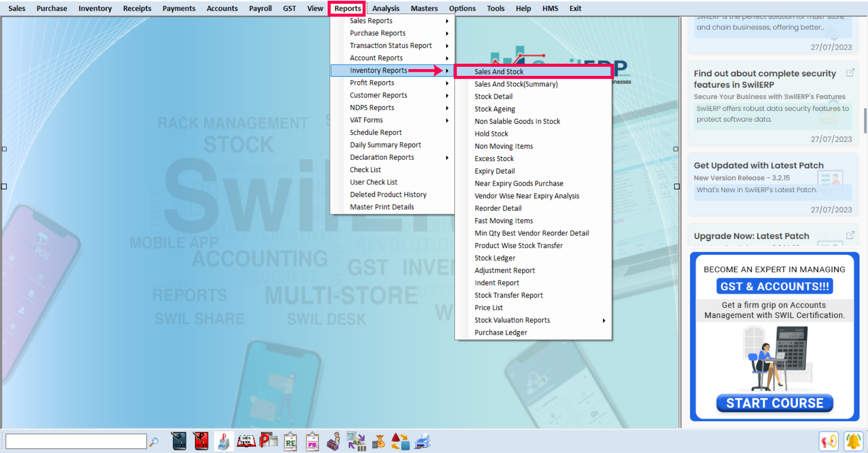Open the GST menu

click(289, 9)
